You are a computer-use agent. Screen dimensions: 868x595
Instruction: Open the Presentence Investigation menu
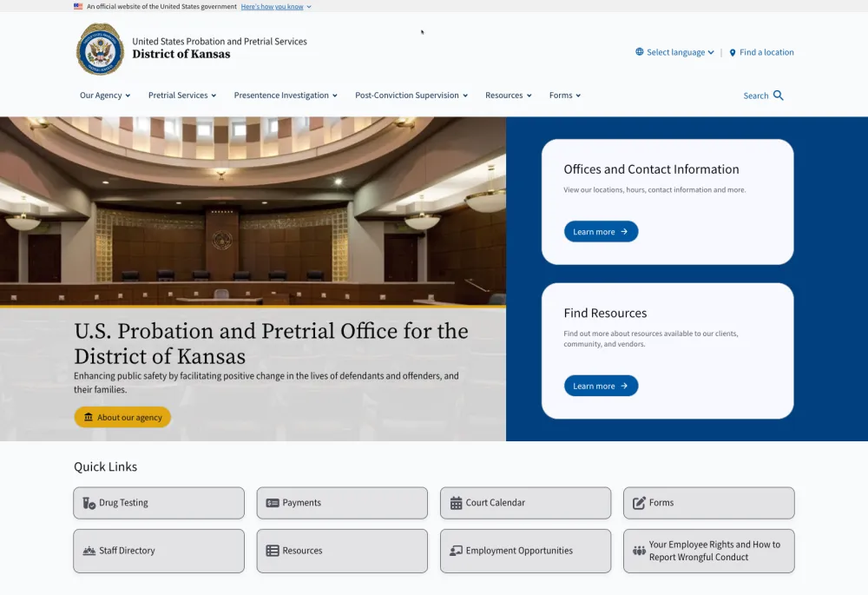[286, 96]
